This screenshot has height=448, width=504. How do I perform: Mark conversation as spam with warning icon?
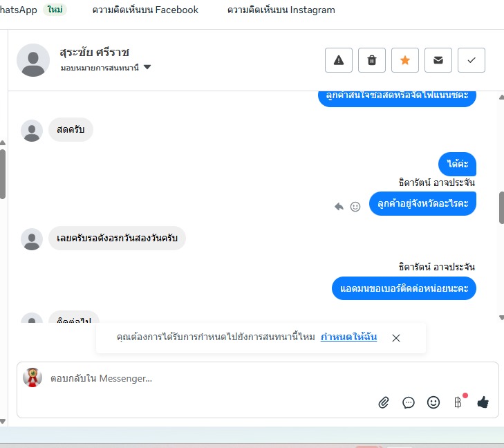tap(339, 60)
